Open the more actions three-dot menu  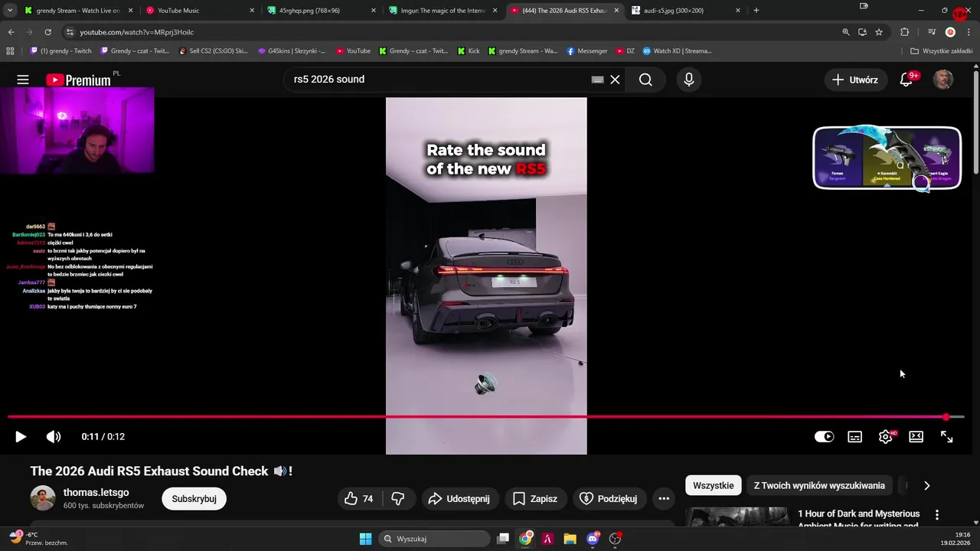coord(664,499)
